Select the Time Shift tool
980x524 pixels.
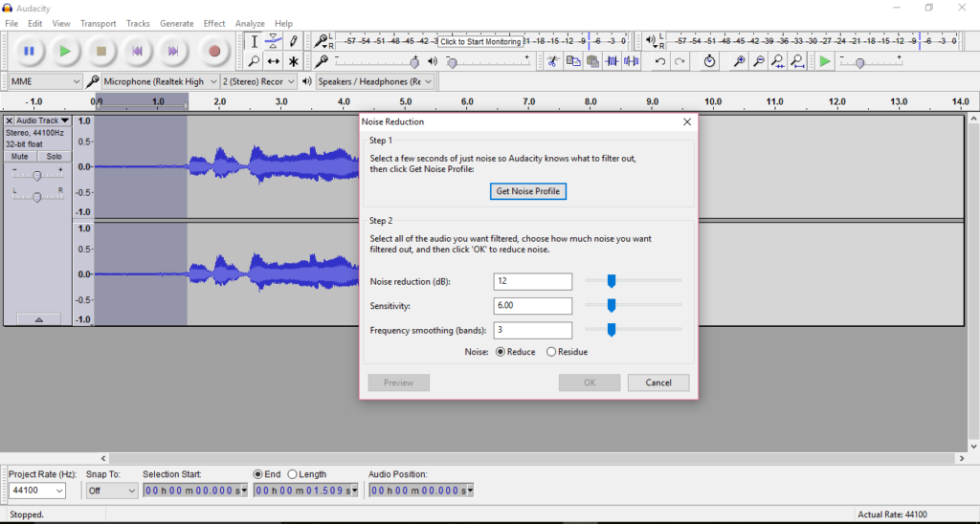tap(273, 61)
